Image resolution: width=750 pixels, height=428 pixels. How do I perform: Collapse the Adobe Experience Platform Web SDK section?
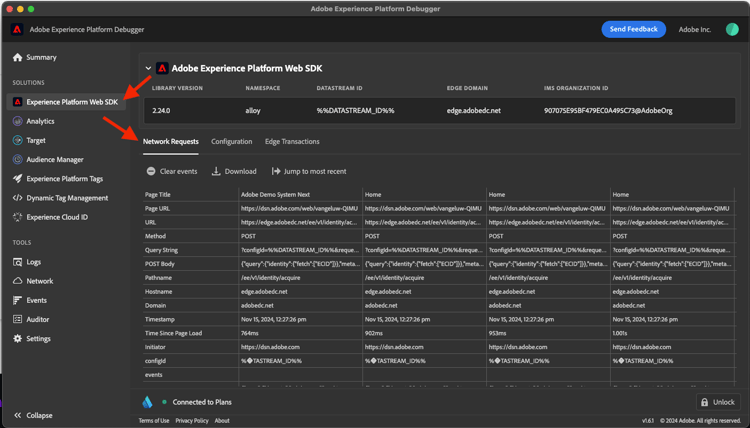(x=148, y=68)
